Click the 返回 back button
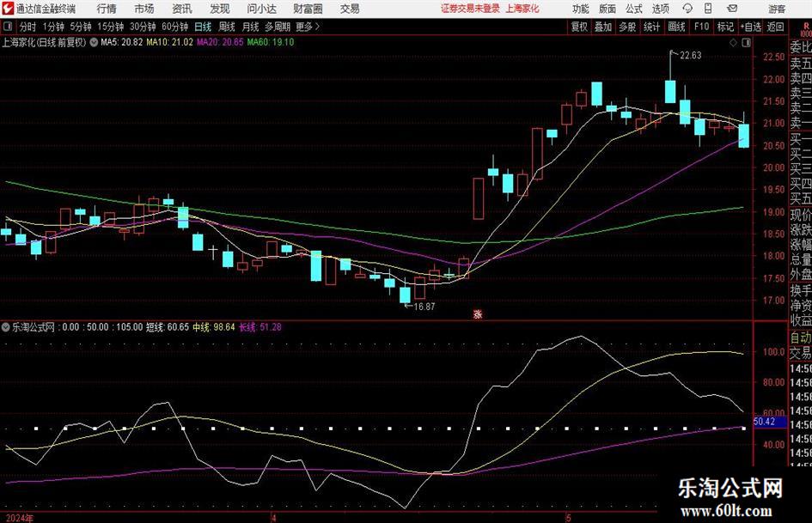The height and width of the screenshot is (523, 812). click(775, 27)
